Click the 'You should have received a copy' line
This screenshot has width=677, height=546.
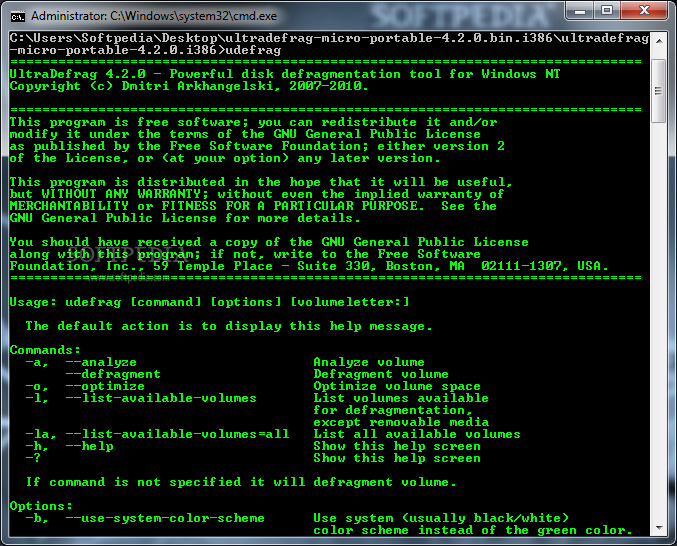pyautogui.click(x=269, y=242)
